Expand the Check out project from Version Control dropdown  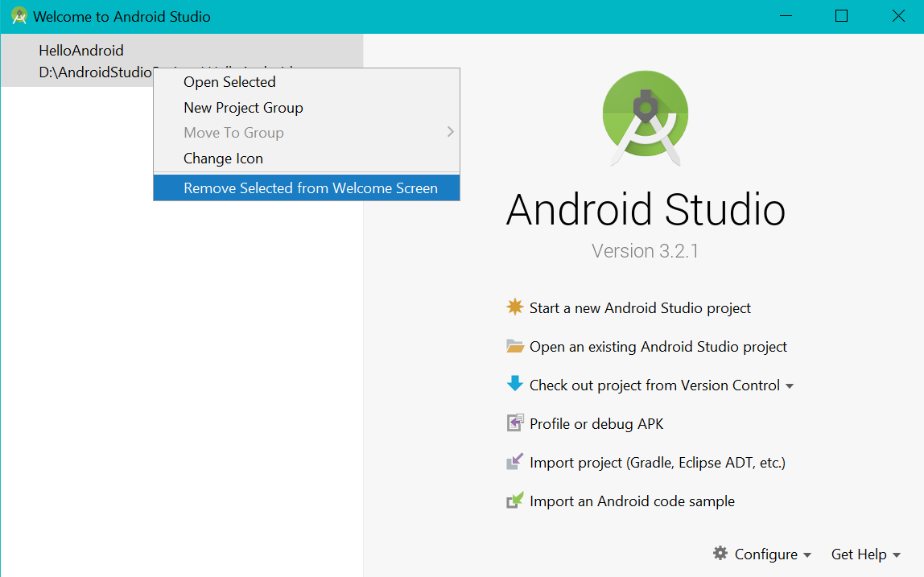point(790,385)
